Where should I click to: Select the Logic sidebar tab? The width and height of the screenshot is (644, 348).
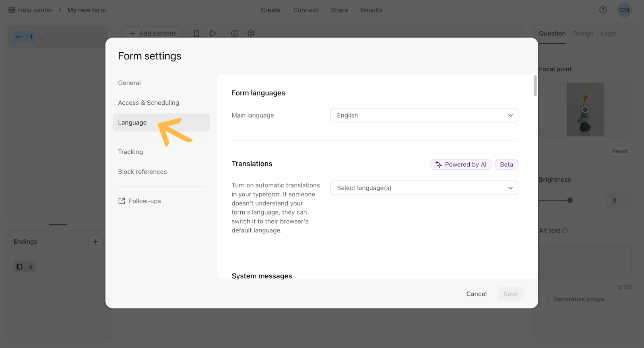coord(609,33)
